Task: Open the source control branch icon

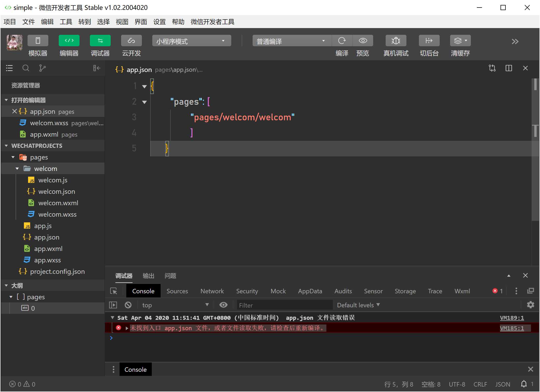Action: 42,68
